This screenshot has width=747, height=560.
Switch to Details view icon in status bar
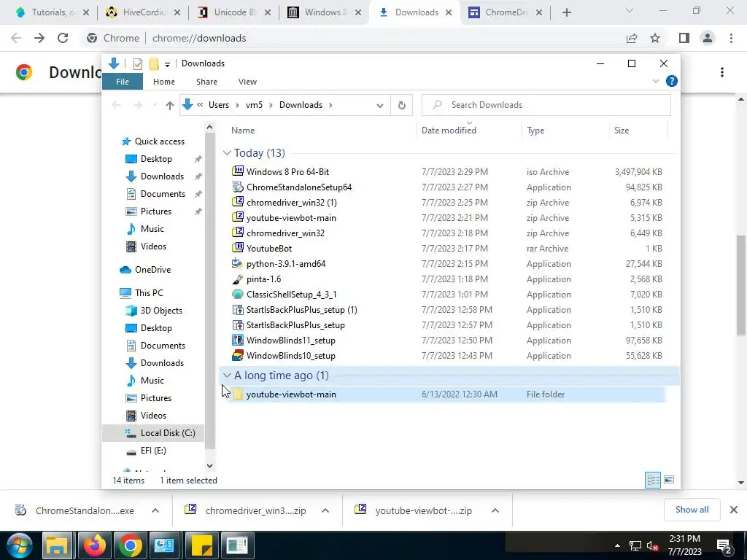(x=653, y=480)
